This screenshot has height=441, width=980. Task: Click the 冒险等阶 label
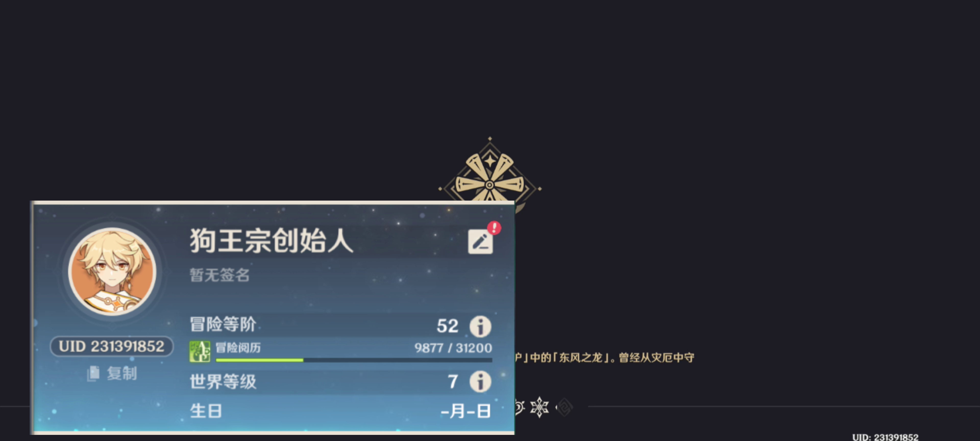223,324
